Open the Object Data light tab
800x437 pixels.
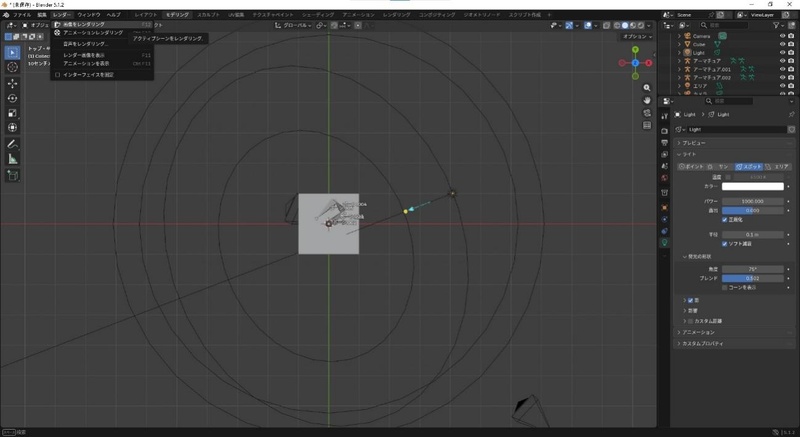click(x=664, y=243)
